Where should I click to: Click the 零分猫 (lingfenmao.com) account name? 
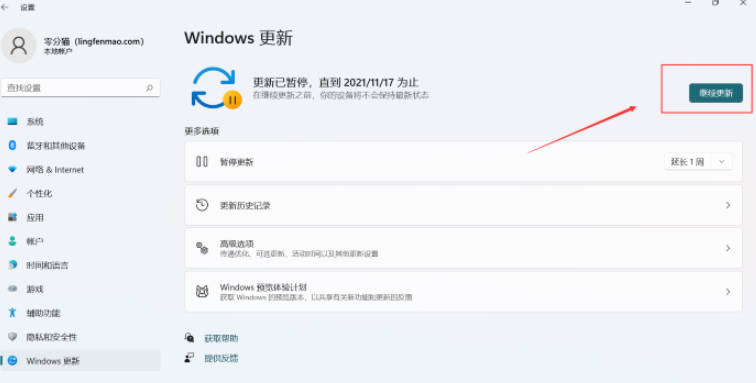click(x=94, y=41)
